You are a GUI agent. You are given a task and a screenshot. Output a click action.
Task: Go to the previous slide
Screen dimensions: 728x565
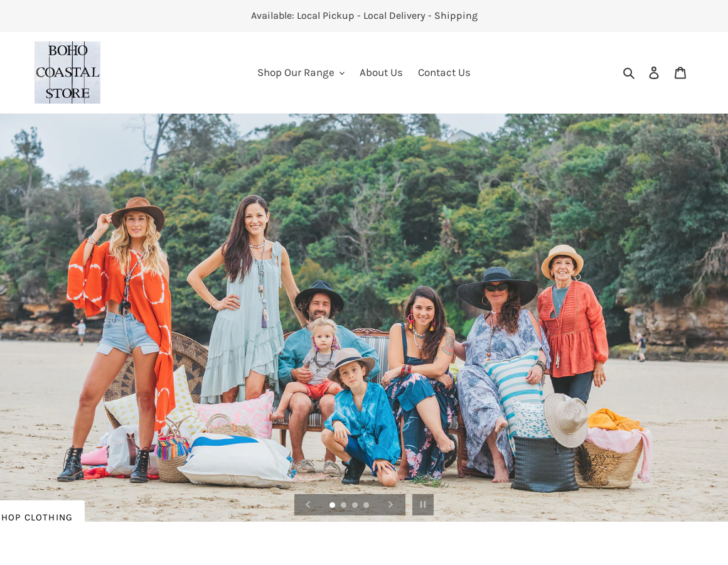(308, 505)
